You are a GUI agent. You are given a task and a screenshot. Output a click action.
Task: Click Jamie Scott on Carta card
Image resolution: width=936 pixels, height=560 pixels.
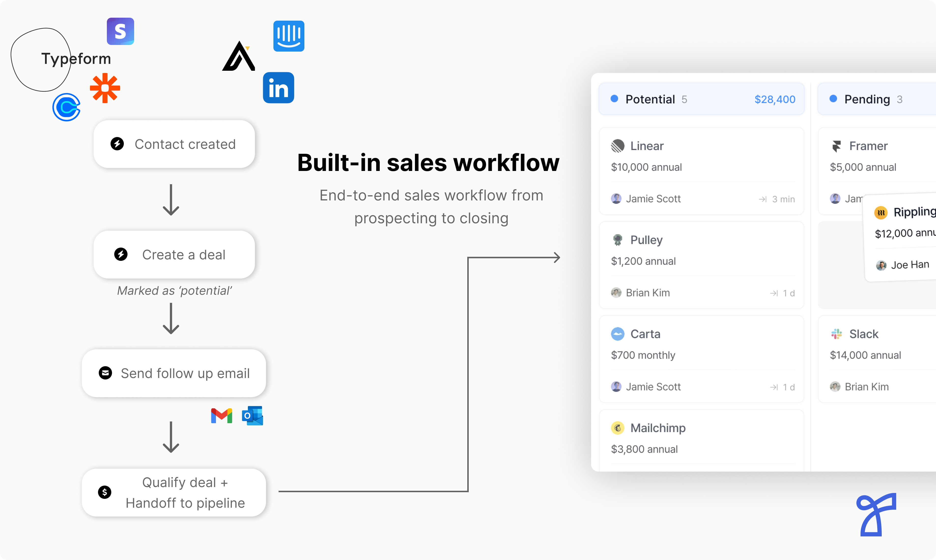coord(653,387)
